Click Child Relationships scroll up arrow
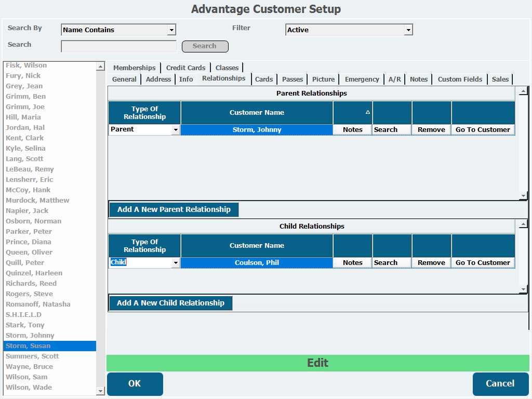 (x=523, y=224)
